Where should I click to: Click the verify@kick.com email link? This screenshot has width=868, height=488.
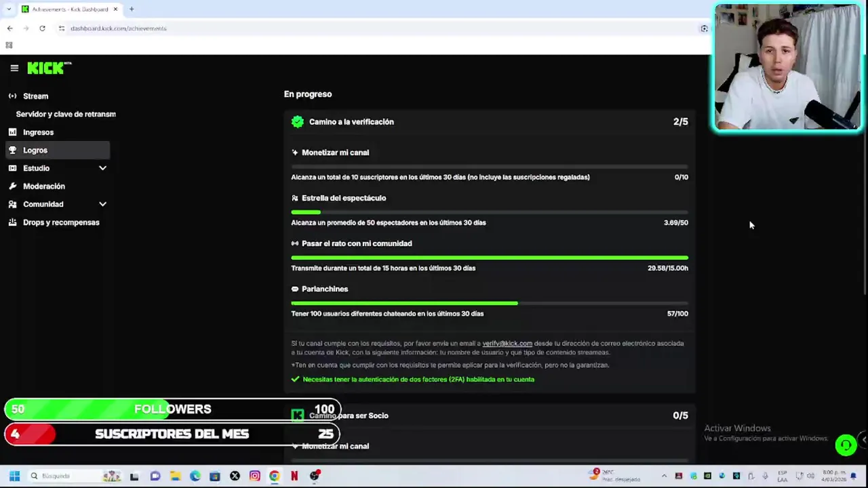507,344
